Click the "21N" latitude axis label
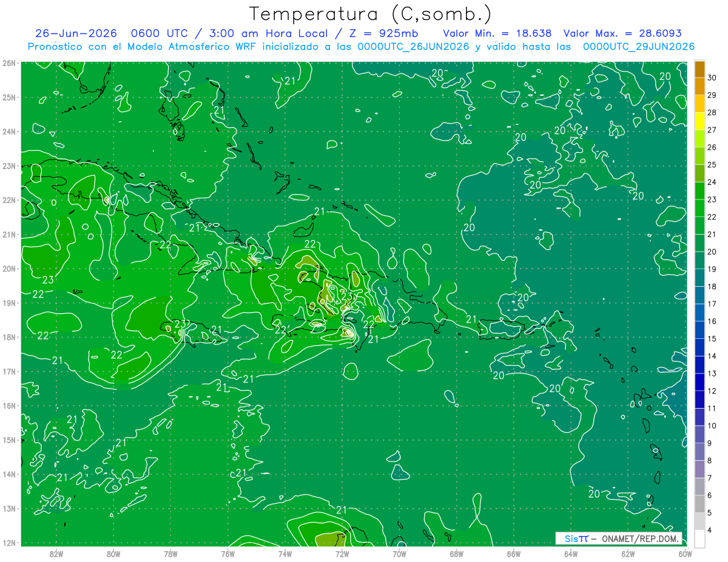 [x=8, y=234]
